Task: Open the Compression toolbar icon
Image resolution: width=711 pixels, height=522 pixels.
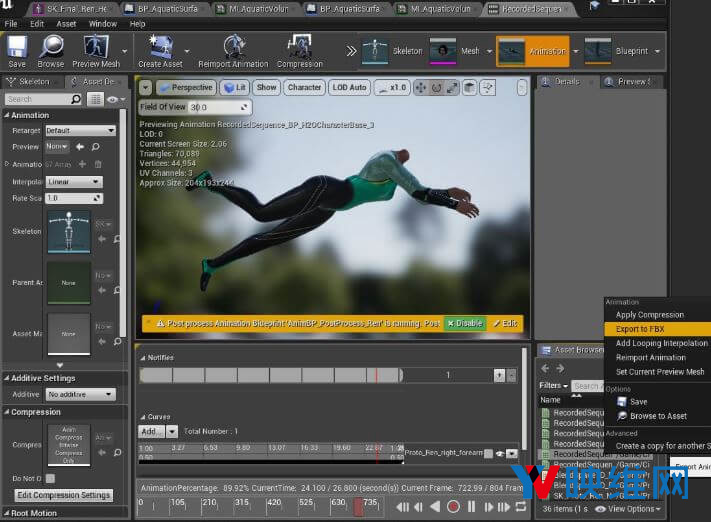Action: coord(299,47)
